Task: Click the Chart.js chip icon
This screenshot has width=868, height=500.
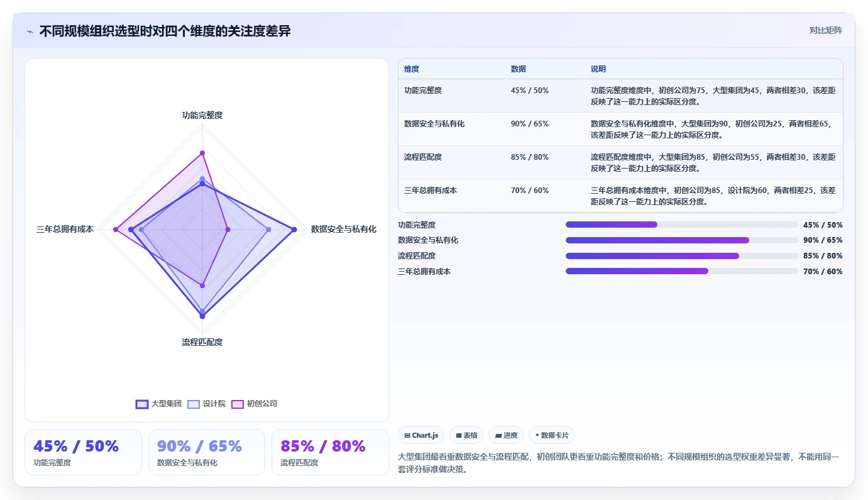Action: pos(407,435)
